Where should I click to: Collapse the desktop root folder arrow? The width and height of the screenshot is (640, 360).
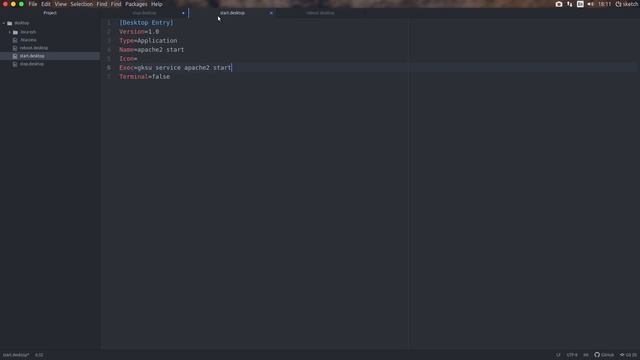pos(4,23)
